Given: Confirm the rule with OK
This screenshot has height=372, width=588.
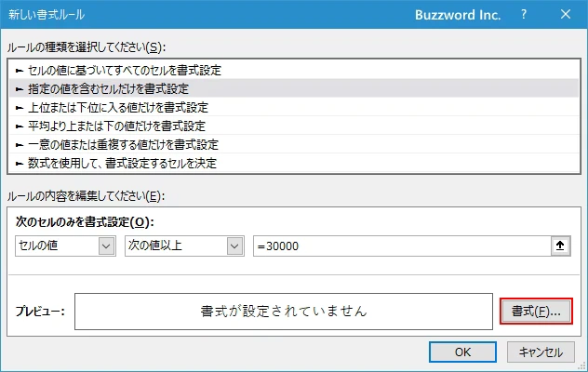Looking at the screenshot, I should [x=462, y=352].
